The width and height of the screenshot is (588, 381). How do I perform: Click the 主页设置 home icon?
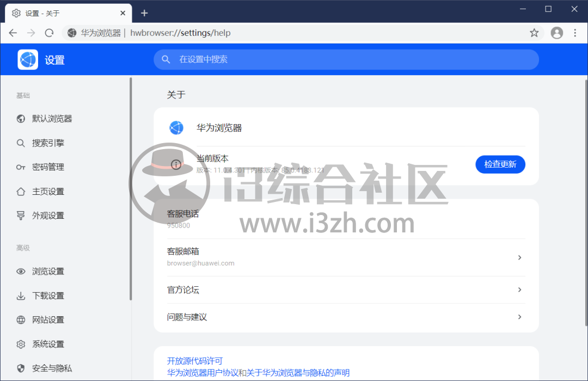pos(21,192)
